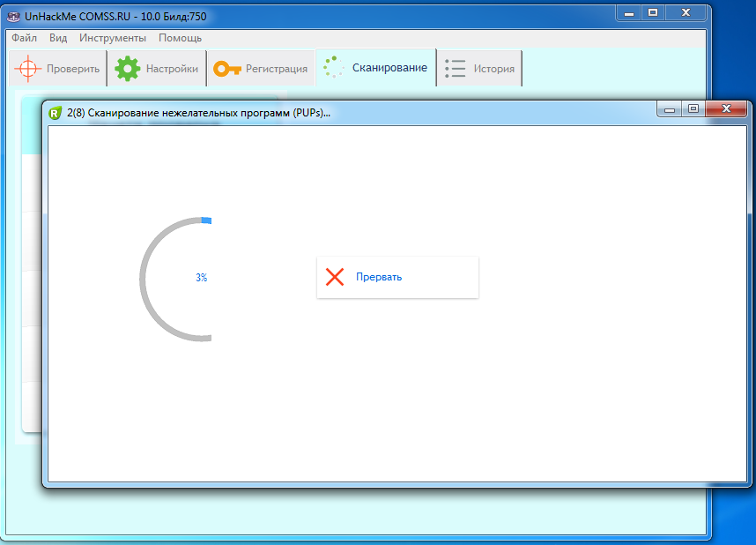This screenshot has width=756, height=545.
Task: Open the История tab
Action: (x=479, y=69)
